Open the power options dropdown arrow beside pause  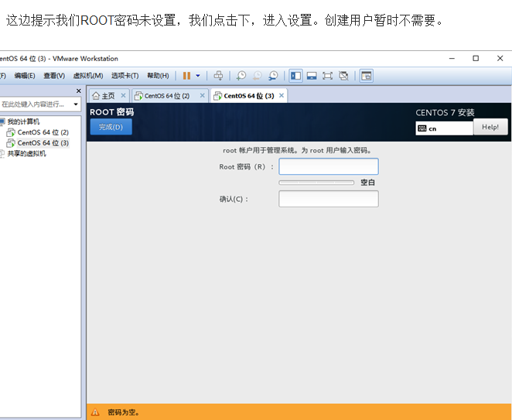click(198, 76)
